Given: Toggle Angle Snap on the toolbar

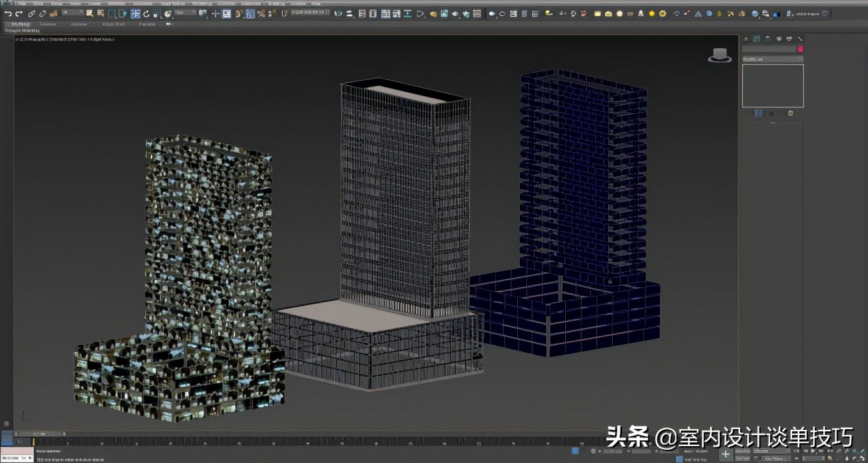Looking at the screenshot, I should 250,14.
